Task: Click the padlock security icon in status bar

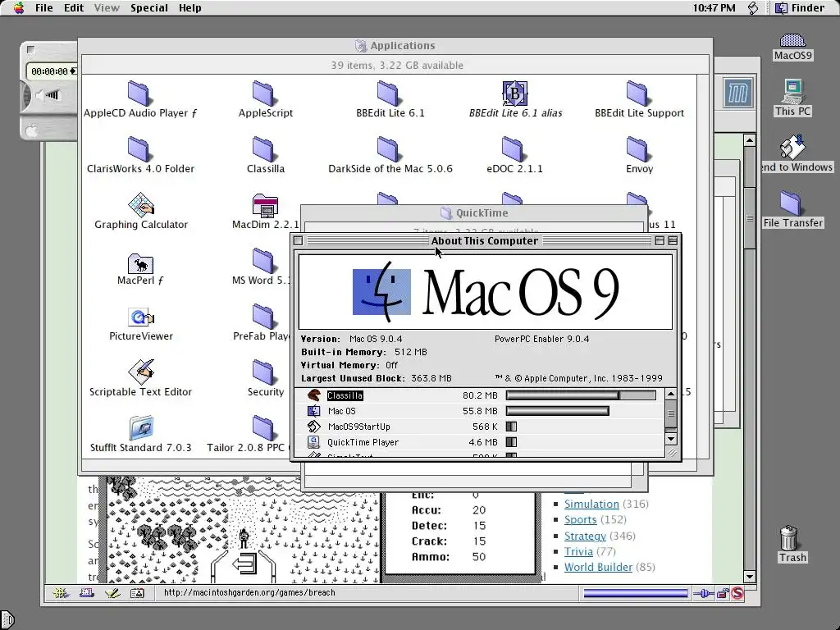Action: point(723,593)
